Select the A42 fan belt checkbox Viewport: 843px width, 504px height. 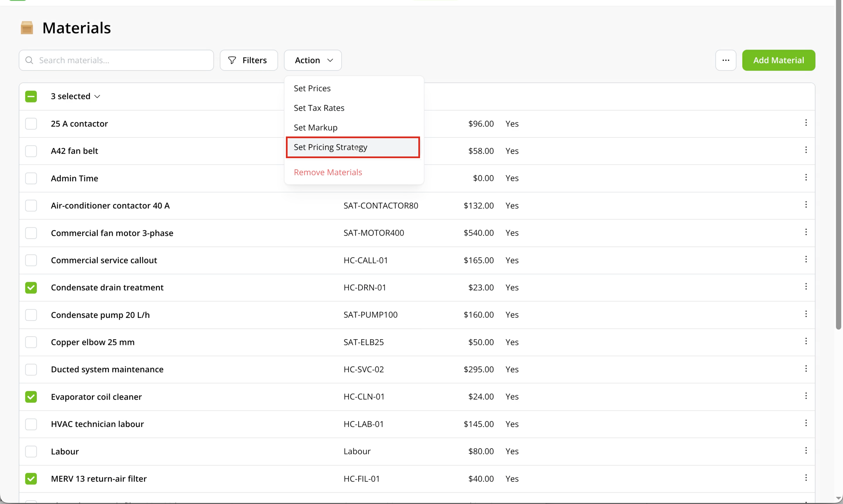pyautogui.click(x=31, y=151)
